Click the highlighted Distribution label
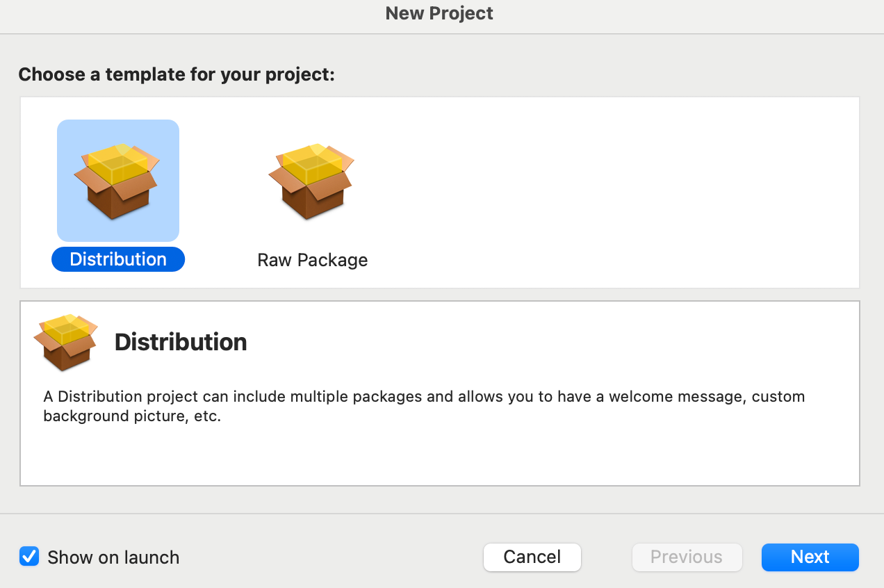 click(118, 259)
